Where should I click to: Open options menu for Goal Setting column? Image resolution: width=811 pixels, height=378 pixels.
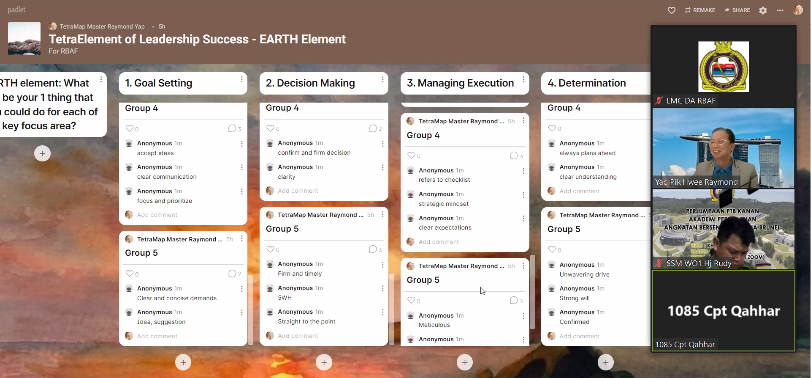(x=242, y=80)
